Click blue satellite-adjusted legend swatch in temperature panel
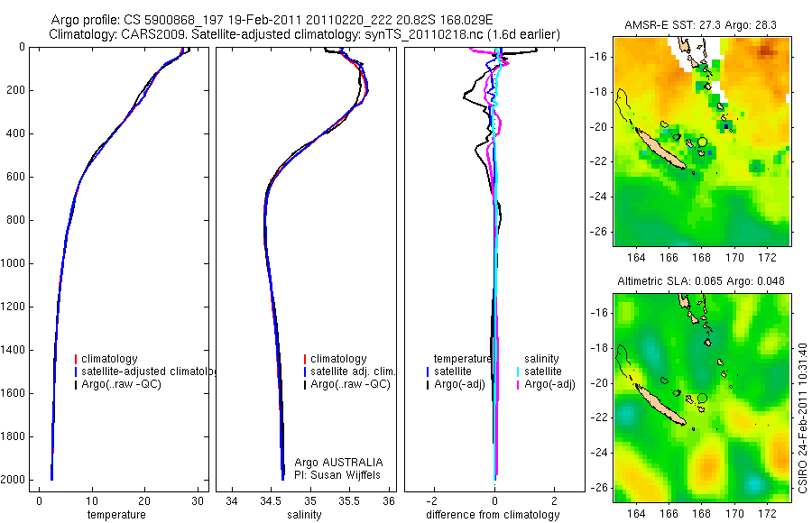 click(76, 372)
